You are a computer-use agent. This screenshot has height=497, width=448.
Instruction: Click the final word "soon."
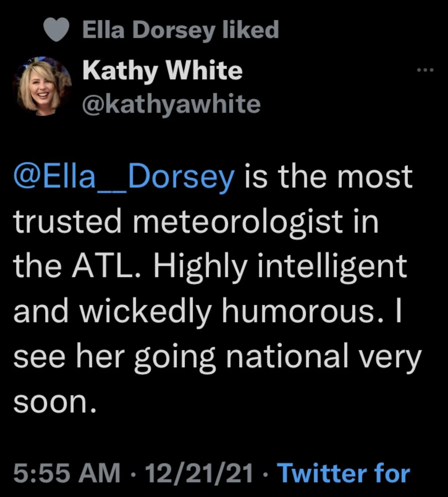[x=55, y=401]
